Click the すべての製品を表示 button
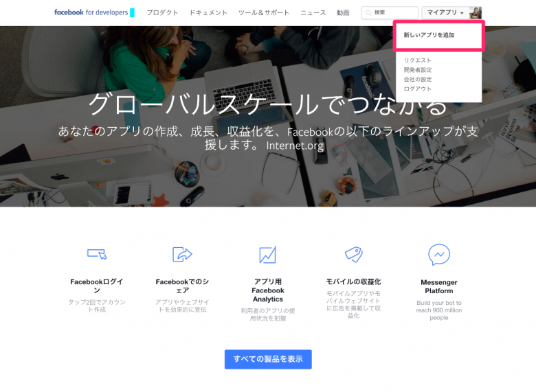Viewport: 536px width, 392px height. coord(268,359)
